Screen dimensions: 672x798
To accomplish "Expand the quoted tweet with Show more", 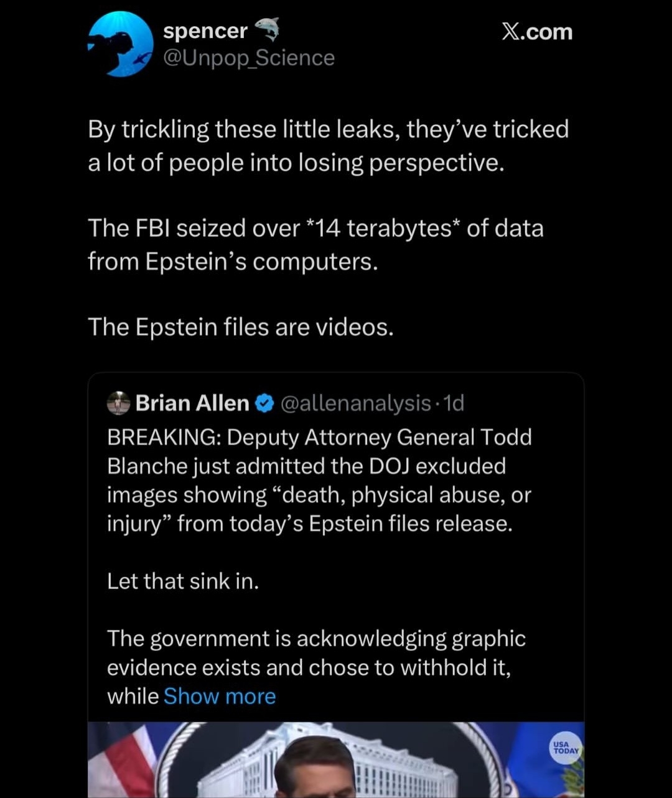I will 220,696.
